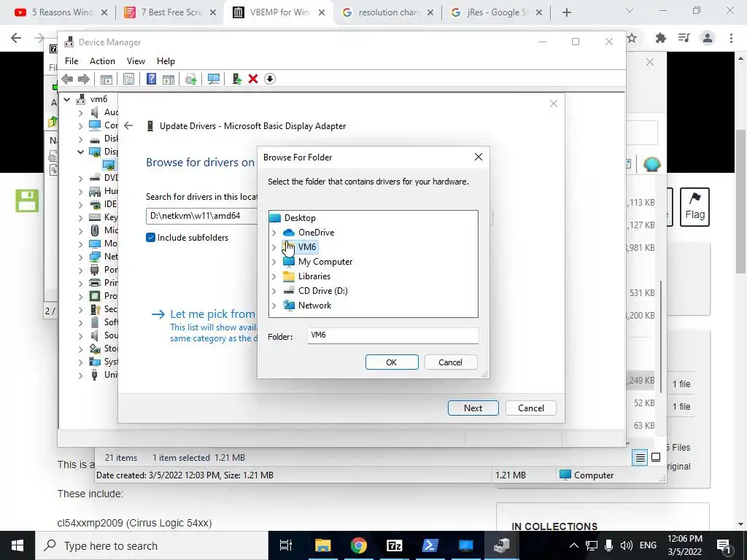747x560 pixels.
Task: Select Libraries in folder tree
Action: (x=314, y=276)
